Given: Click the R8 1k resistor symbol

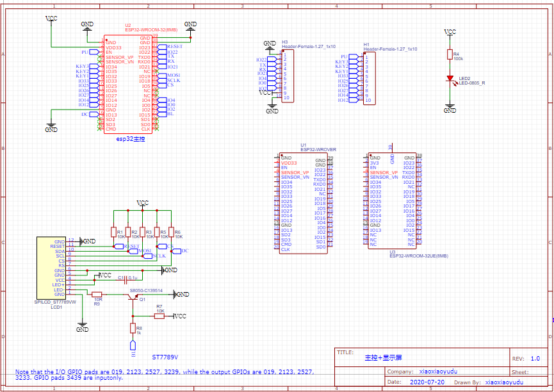Looking at the screenshot, I should point(133,328).
